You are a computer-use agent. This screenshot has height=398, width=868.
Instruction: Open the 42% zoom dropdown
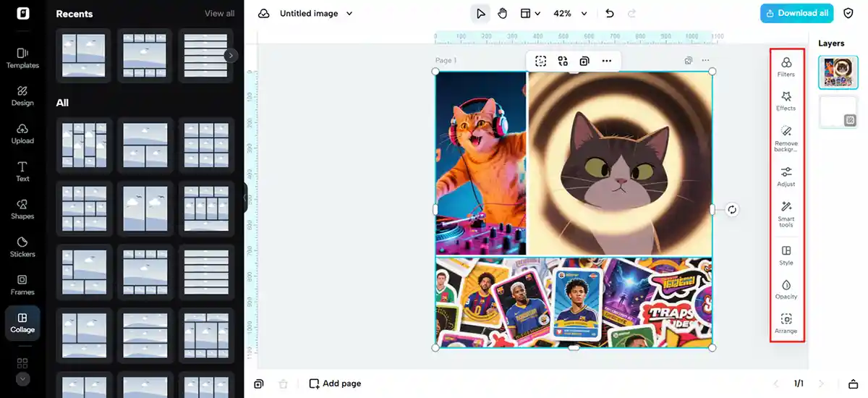[x=571, y=14]
